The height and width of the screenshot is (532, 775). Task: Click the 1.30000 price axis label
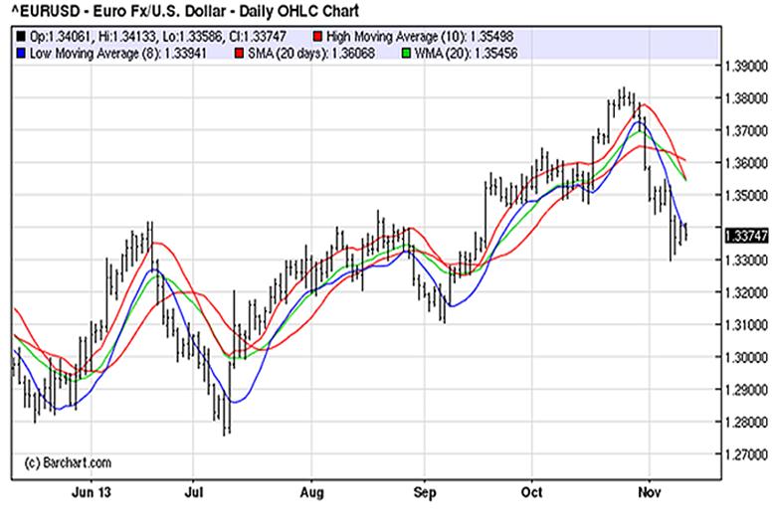745,357
